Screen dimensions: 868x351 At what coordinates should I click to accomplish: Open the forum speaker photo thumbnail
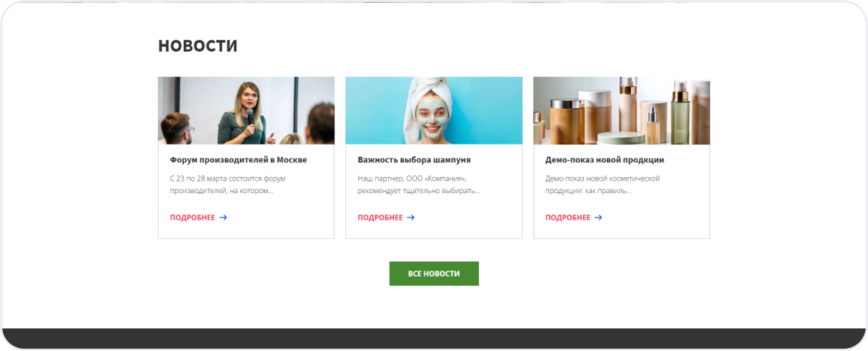[246, 111]
